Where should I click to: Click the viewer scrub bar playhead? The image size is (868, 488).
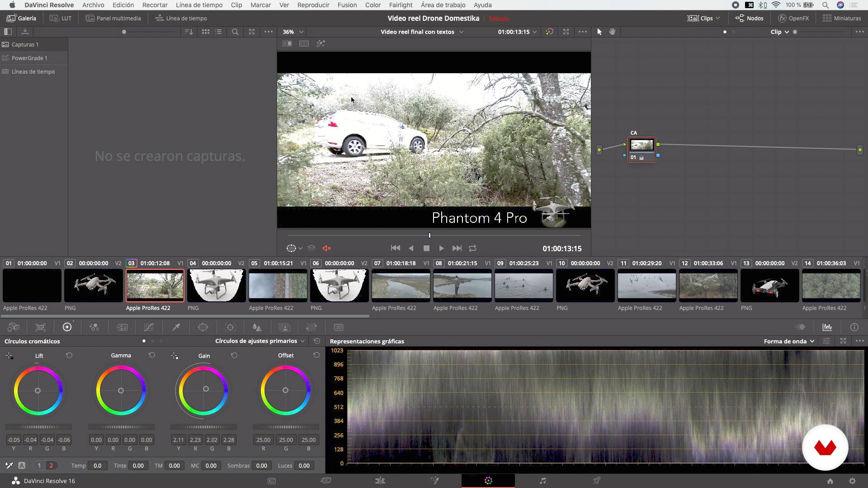429,235
